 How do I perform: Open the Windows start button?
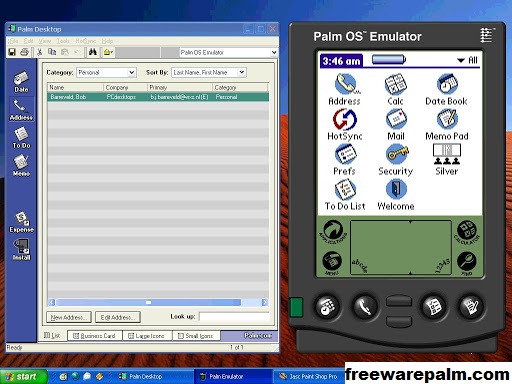pos(23,377)
